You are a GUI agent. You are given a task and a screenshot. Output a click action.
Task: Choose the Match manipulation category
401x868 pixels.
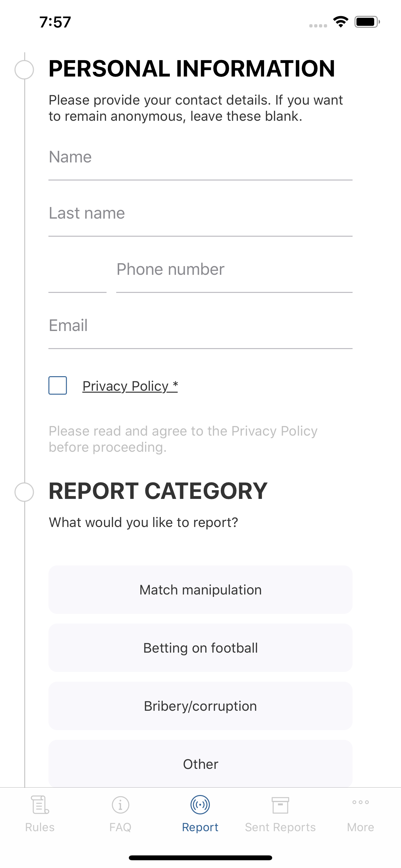pyautogui.click(x=200, y=590)
